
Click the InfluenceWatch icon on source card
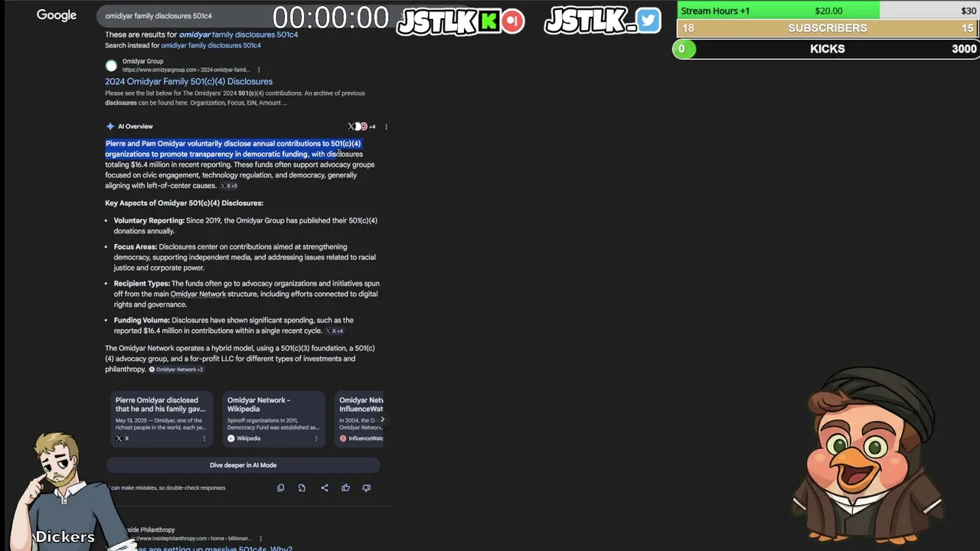343,439
